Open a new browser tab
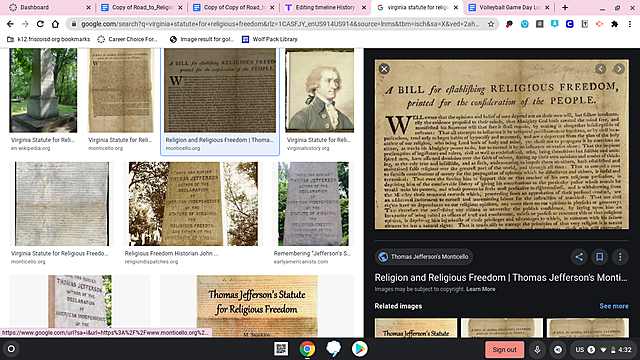Image resolution: width=640 pixels, height=360 pixels. pyautogui.click(x=565, y=7)
